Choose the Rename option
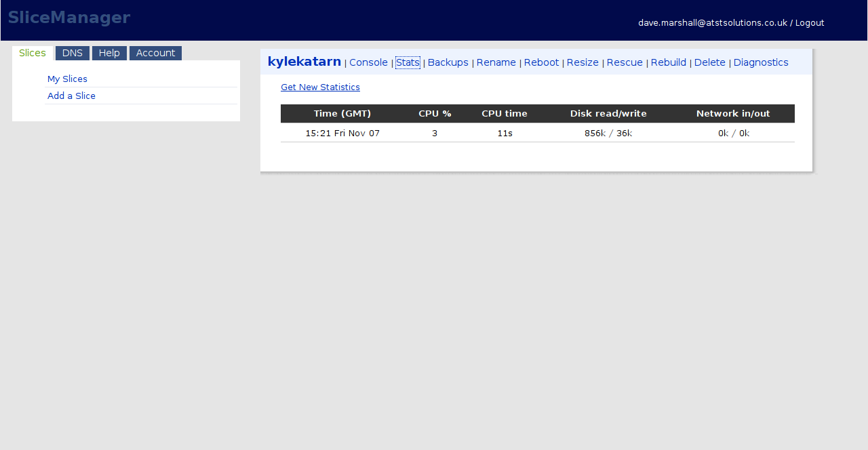 click(496, 62)
